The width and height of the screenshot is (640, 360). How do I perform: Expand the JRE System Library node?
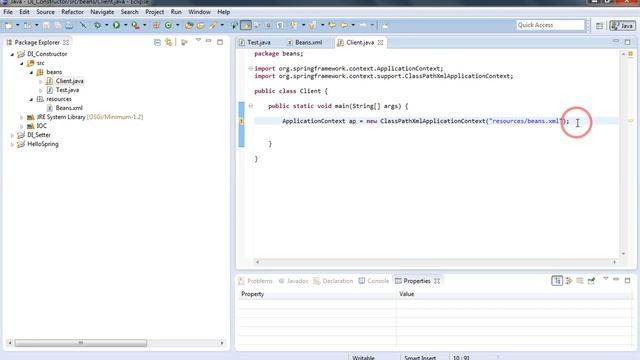click(x=22, y=117)
